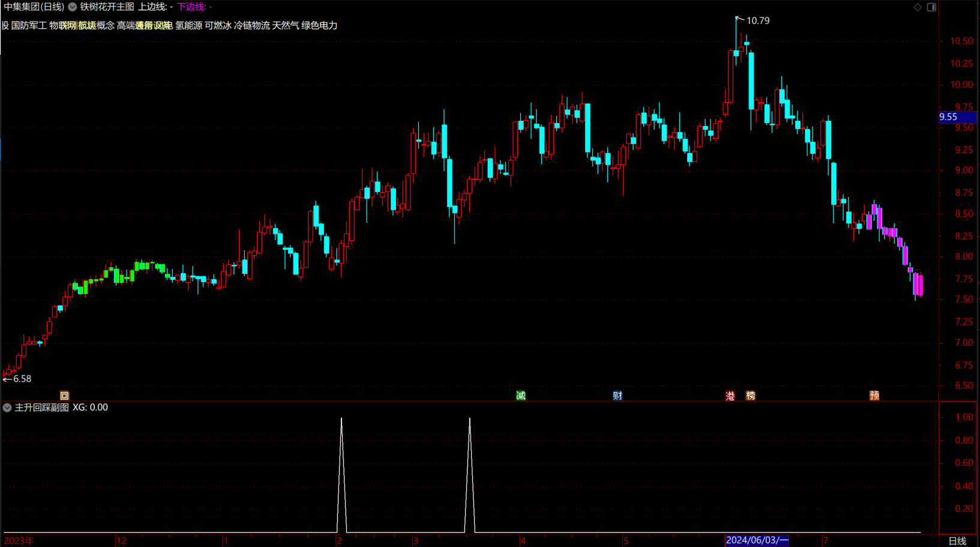The height and width of the screenshot is (547, 980).
Task: Click the 2023年 time axis label
Action: pyautogui.click(x=19, y=541)
